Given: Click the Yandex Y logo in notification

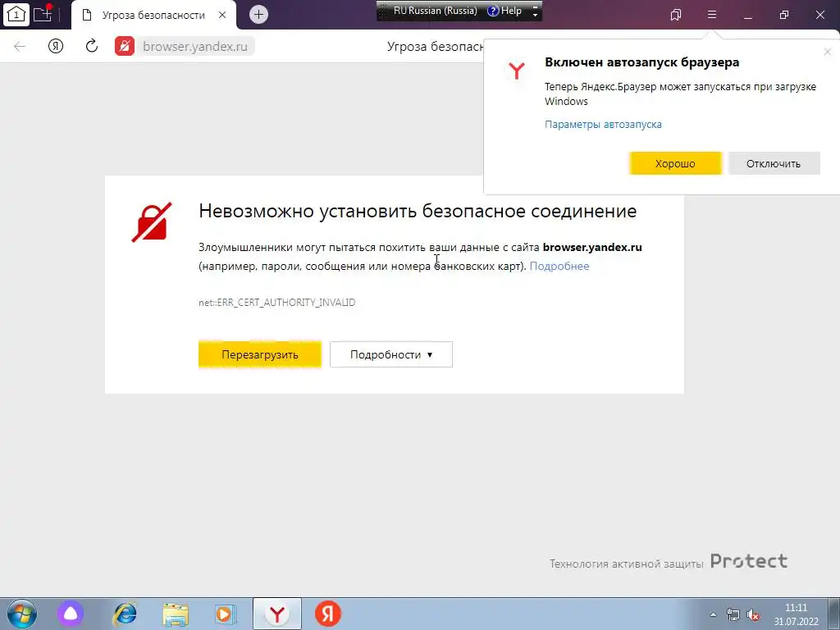Looking at the screenshot, I should point(517,71).
